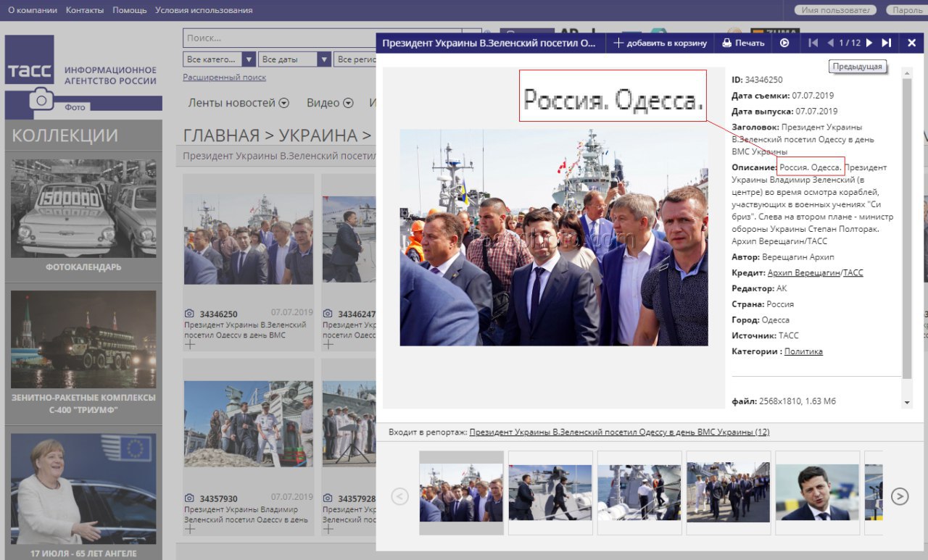928x560 pixels.
Task: Click the ГЛАВНАЯ breadcrumb
Action: click(x=221, y=135)
